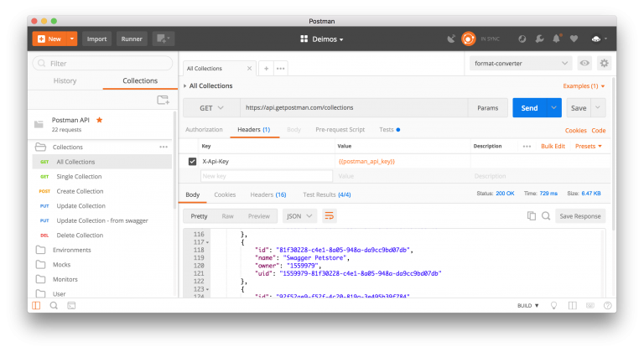644x352 pixels.
Task: Select the Raw response view
Action: 227,216
